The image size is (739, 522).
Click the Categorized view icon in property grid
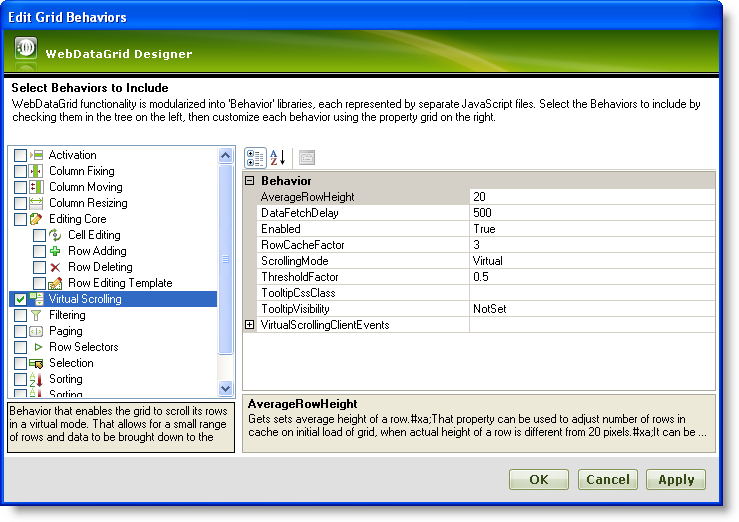point(255,157)
